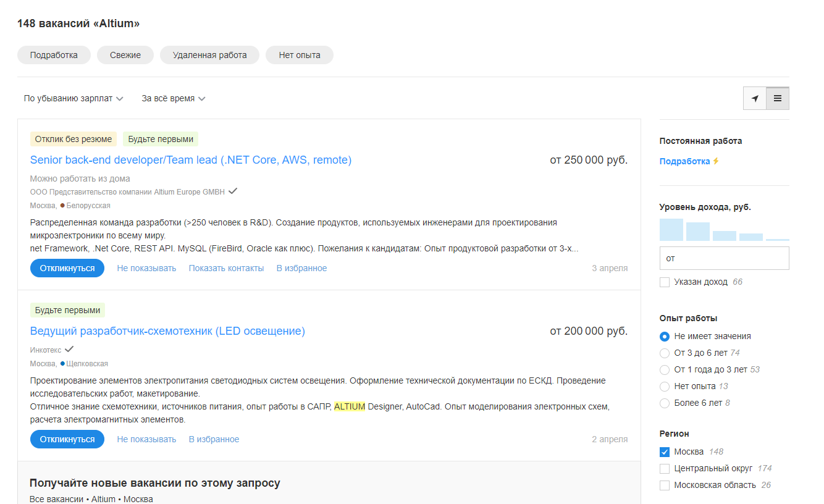Click the date 3 апреля

pyautogui.click(x=610, y=268)
